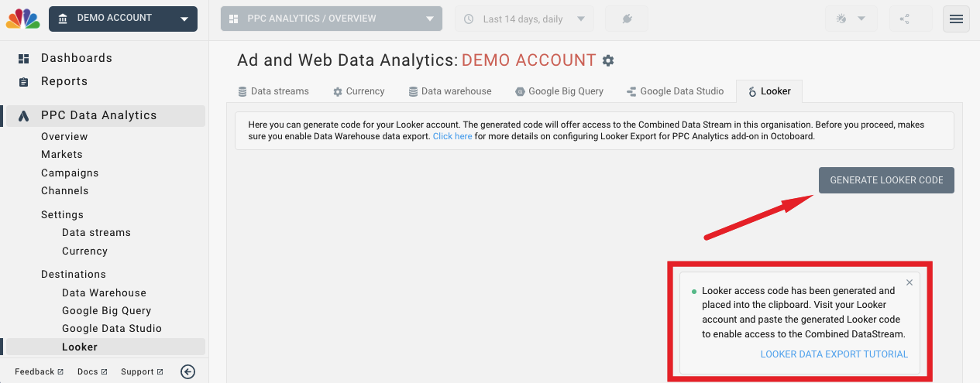Screen dimensions: 980x383
Task: Click GENERATE LOOKER CODE button
Action: [x=886, y=180]
